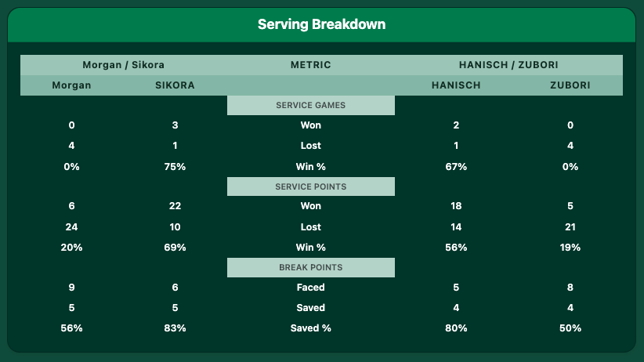This screenshot has width=644, height=362.
Task: Click the SERVICE POINTS section label
Action: 311,186
